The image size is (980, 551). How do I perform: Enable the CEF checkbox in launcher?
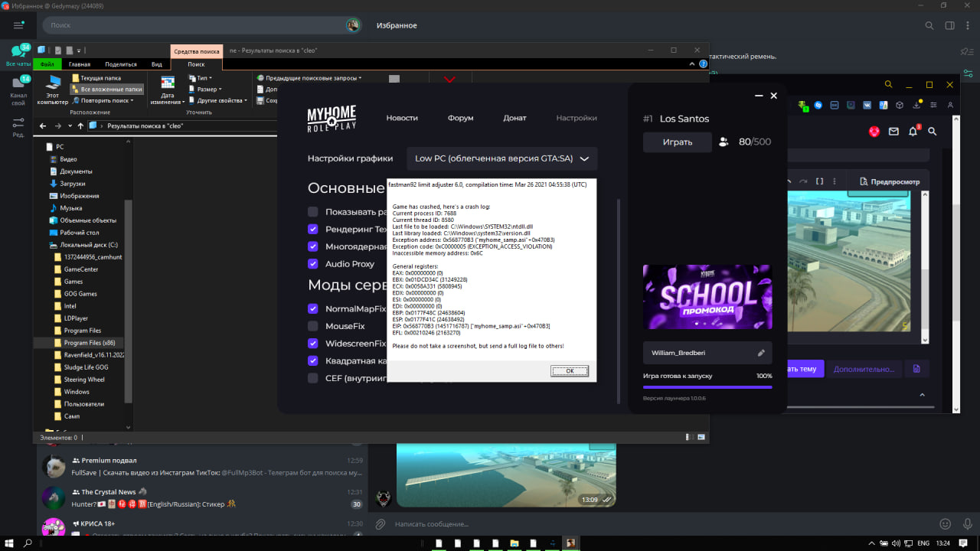[312, 378]
